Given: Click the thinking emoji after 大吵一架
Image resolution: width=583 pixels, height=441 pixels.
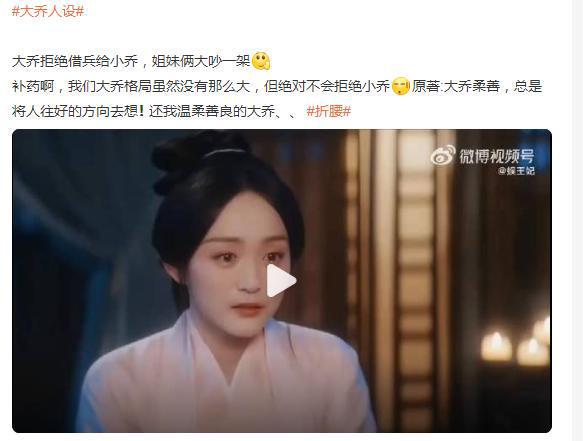Looking at the screenshot, I should (261, 61).
